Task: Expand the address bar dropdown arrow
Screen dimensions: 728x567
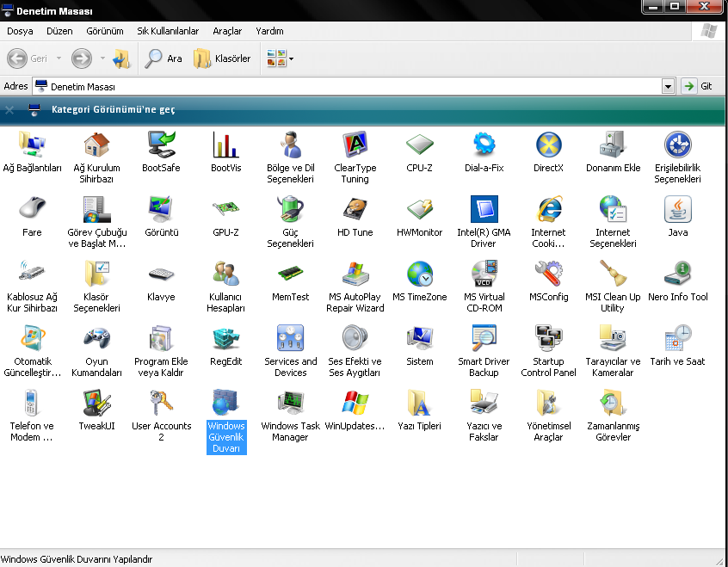Action: [668, 87]
